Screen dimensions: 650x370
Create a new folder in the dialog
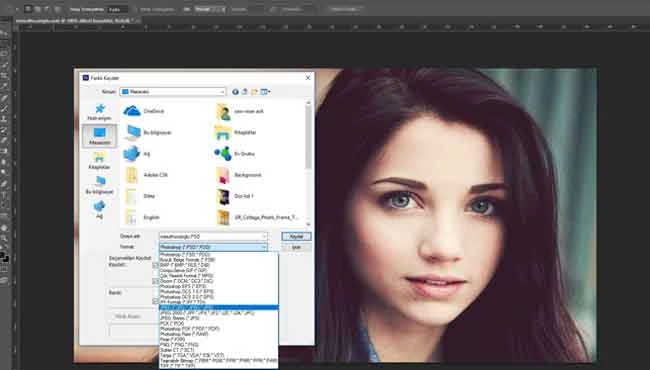click(254, 92)
